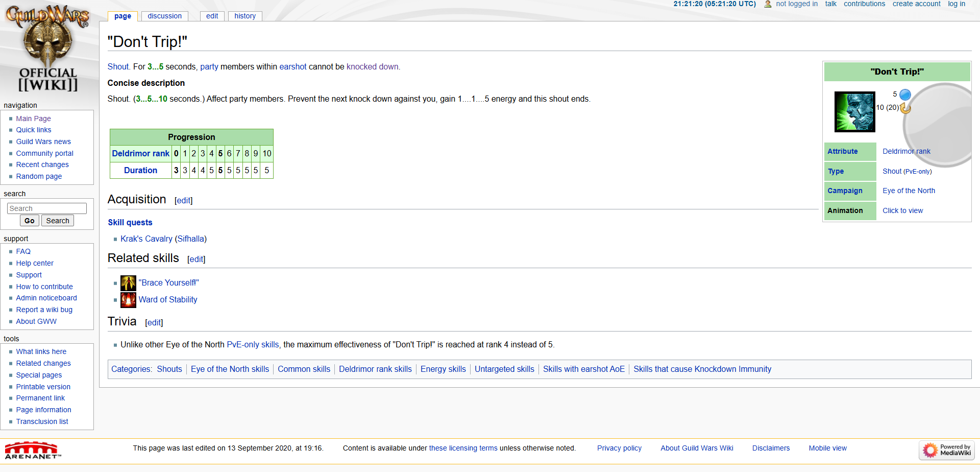Click the not logged in user icon

pyautogui.click(x=768, y=4)
